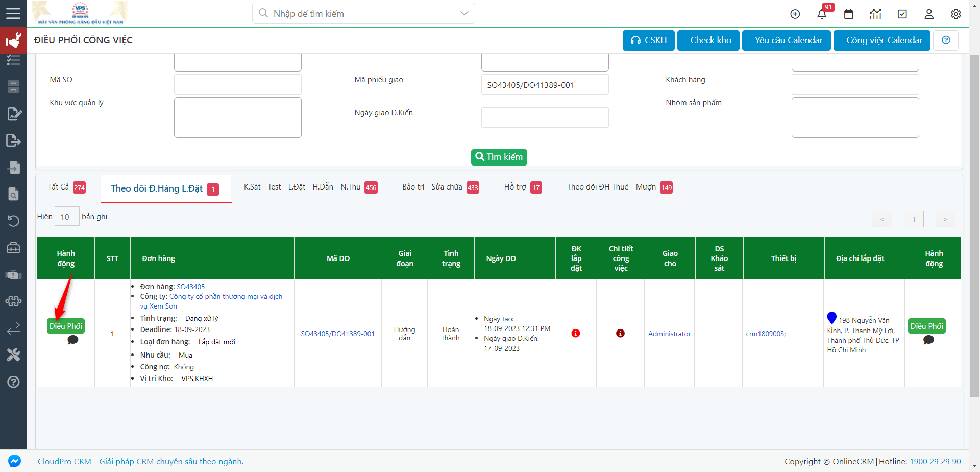Switch to the Hỗ trợ tab

coord(523,187)
